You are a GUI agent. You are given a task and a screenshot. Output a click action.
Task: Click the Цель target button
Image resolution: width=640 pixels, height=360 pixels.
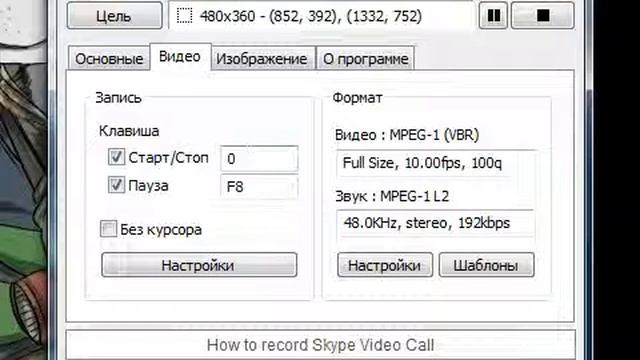coord(114,16)
